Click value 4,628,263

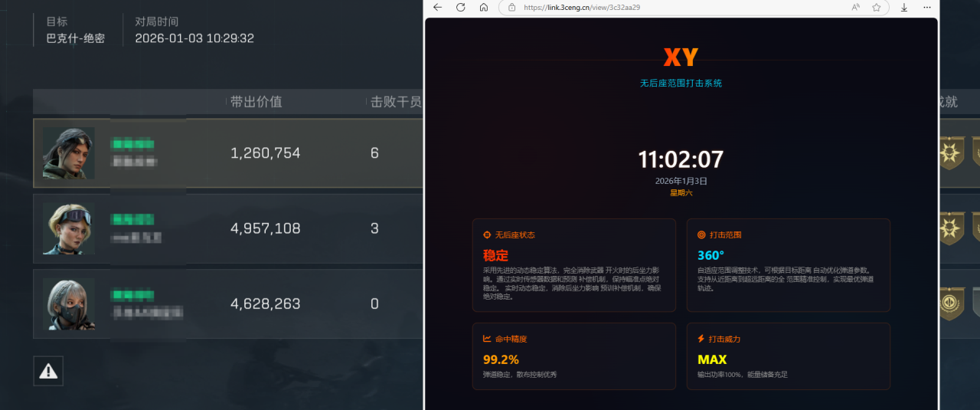(265, 303)
